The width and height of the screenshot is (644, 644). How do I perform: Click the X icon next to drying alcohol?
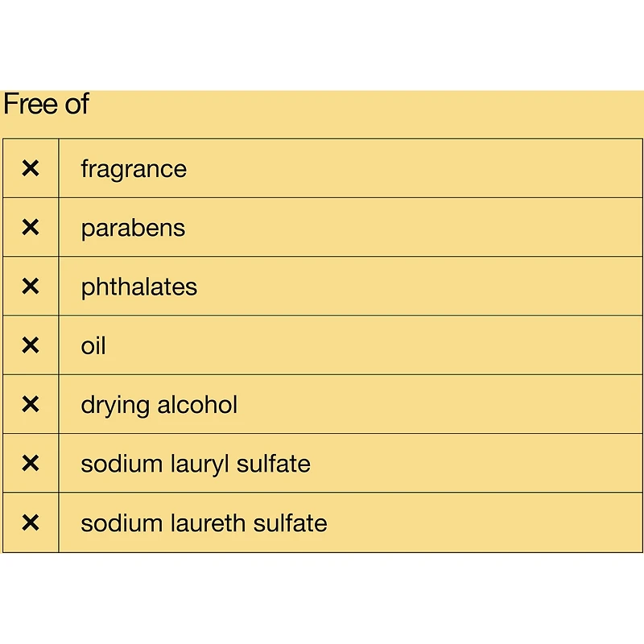[x=30, y=404]
